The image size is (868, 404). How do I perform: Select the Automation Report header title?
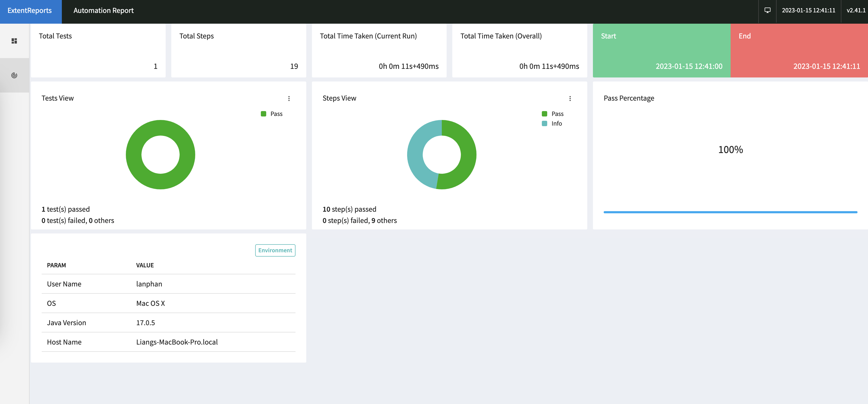point(103,10)
